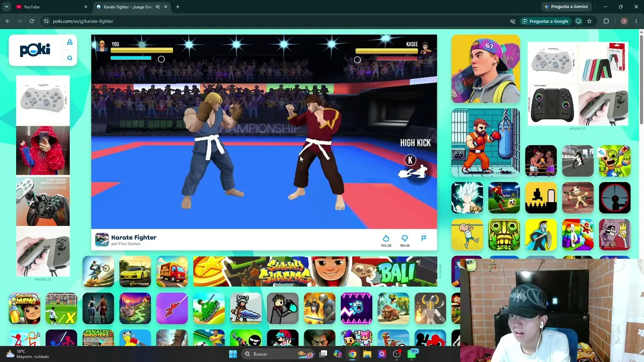
Task: Go back with browser back arrow
Action: point(8,21)
